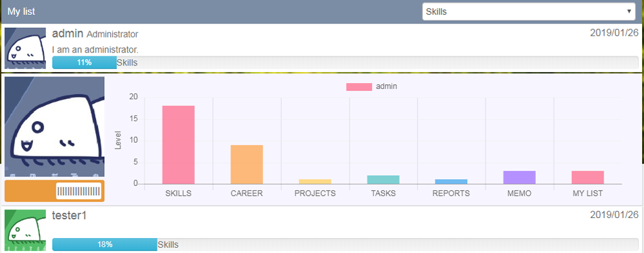Click the TASKS axis label
Viewport: 644px width, 253px height.
(x=383, y=193)
